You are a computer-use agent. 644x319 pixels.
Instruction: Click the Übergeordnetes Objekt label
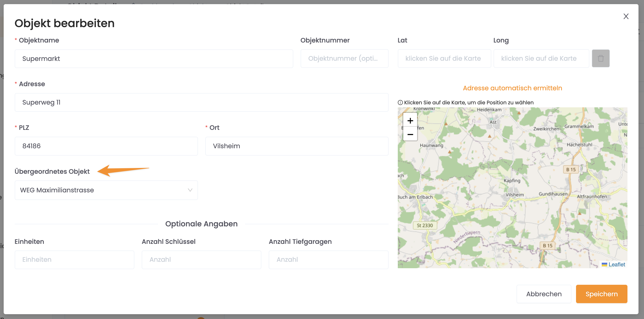52,172
